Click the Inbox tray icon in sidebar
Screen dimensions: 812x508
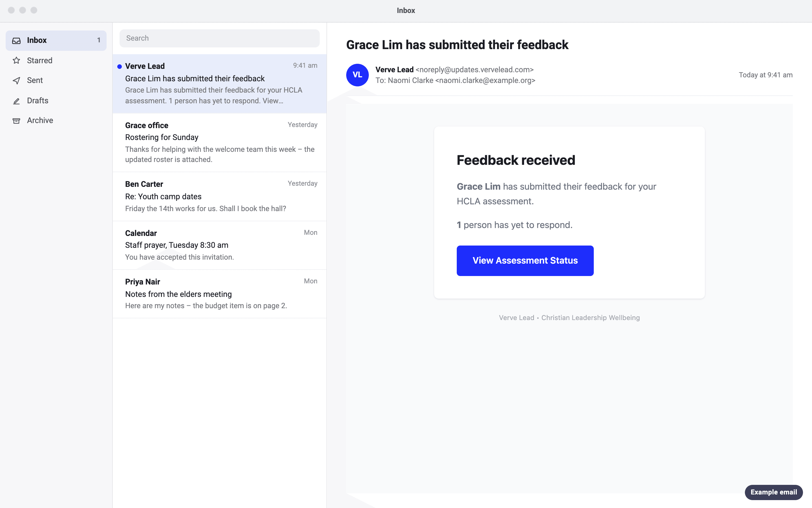point(16,41)
